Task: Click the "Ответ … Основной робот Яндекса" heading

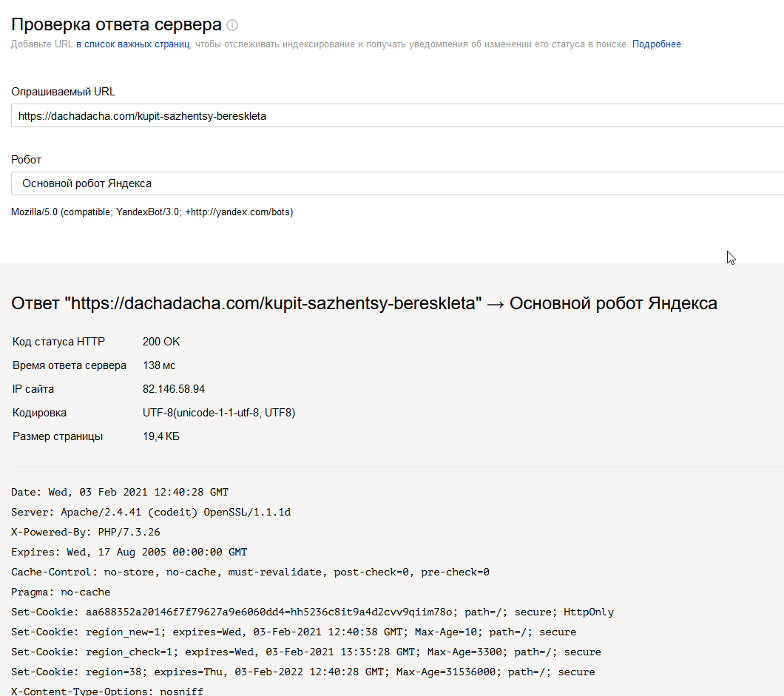Action: (364, 303)
